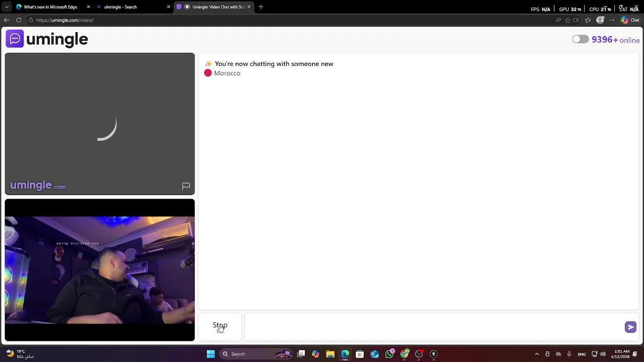Image resolution: width=644 pixels, height=362 pixels.
Task: Click the address bar URL
Action: (x=64, y=20)
